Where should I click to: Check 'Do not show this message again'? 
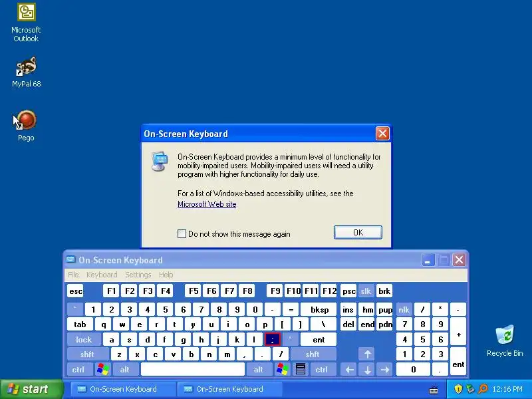pyautogui.click(x=182, y=234)
